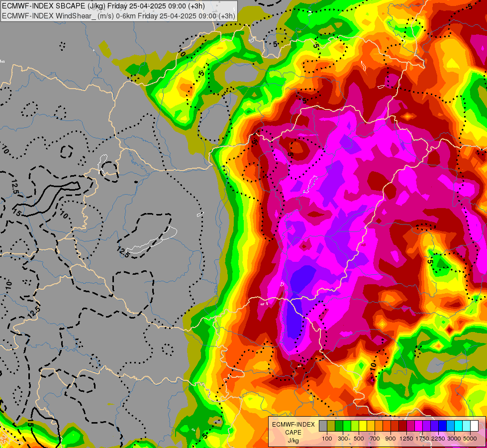
Task: Pick the pure blue legend swatch
Action: (x=443, y=426)
